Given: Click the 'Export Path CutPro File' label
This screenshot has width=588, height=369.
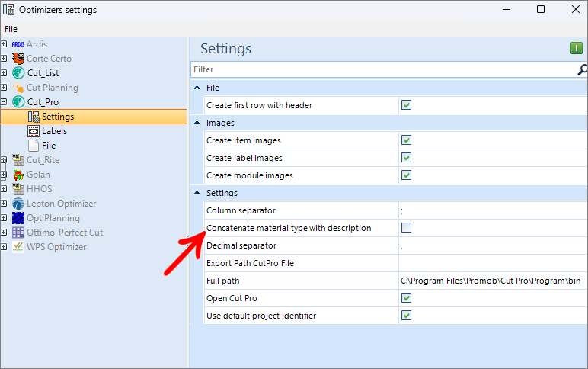Looking at the screenshot, I should [x=250, y=263].
